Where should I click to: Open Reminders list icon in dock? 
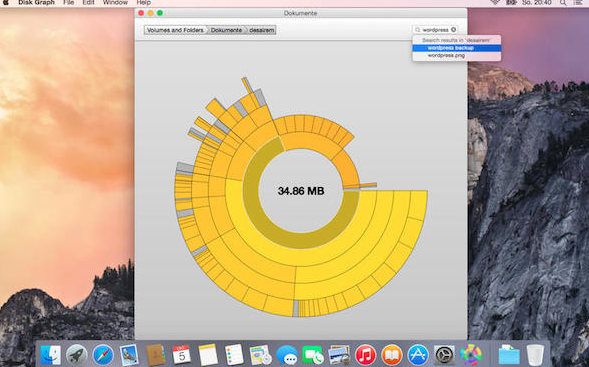tap(234, 354)
